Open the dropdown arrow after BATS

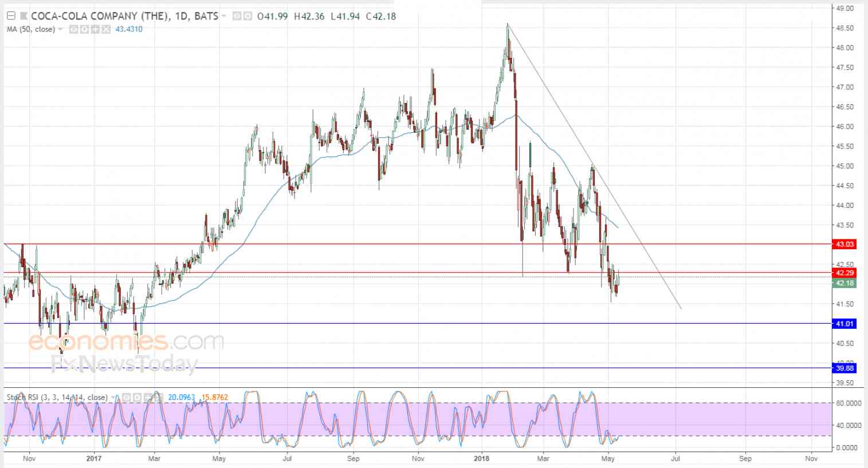click(x=223, y=16)
